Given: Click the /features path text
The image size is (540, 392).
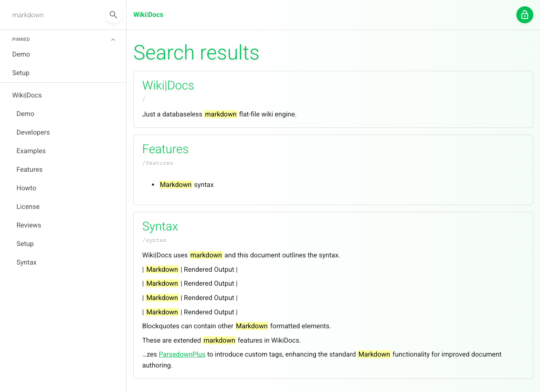Looking at the screenshot, I should [x=157, y=163].
